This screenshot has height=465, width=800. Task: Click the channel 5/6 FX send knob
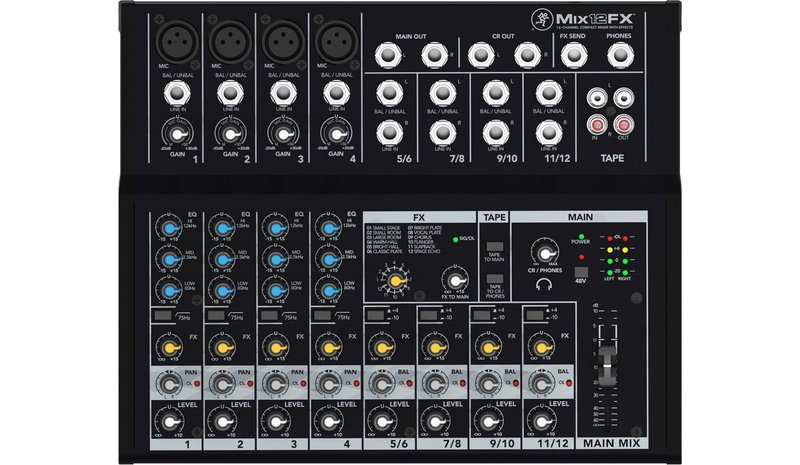coord(382,348)
